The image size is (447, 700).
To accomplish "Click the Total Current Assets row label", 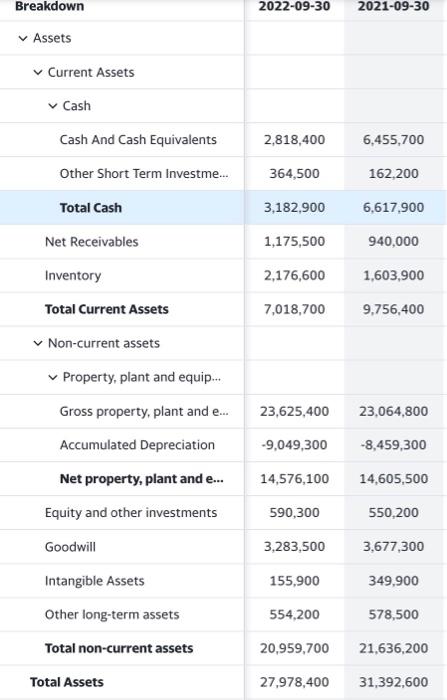I will coord(107,309).
